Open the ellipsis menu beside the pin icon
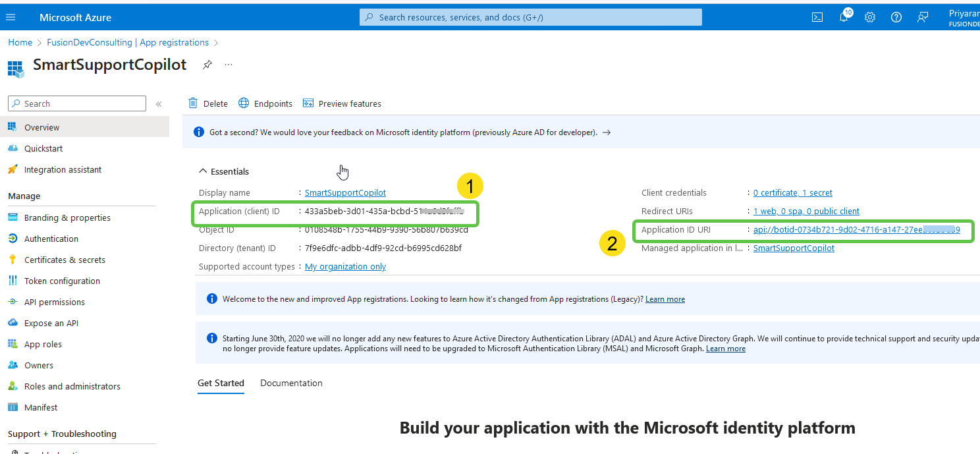The width and height of the screenshot is (980, 454). (x=228, y=65)
